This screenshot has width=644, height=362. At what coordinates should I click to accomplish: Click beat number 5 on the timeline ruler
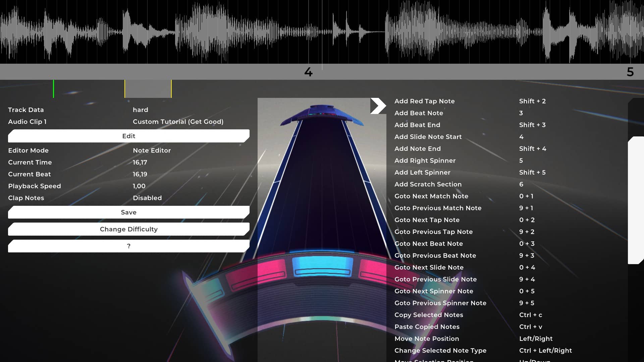pyautogui.click(x=630, y=72)
